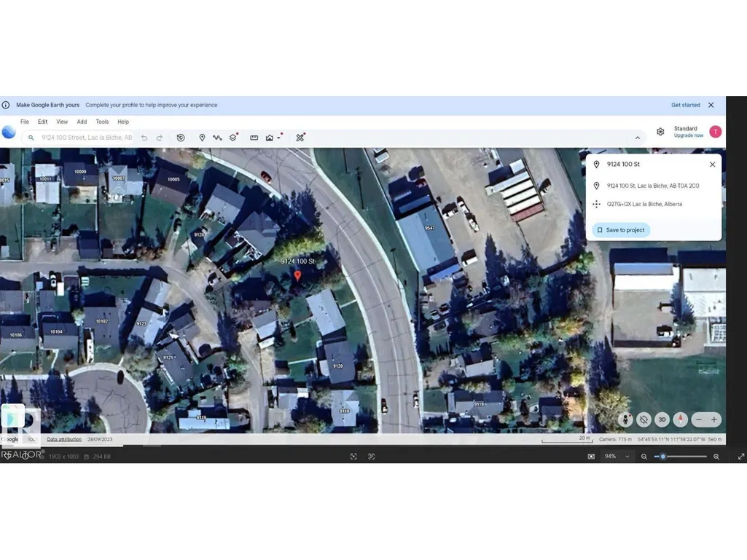Expand the map style dropdown arrow
Viewport: 747px width, 560px height.
[279, 138]
